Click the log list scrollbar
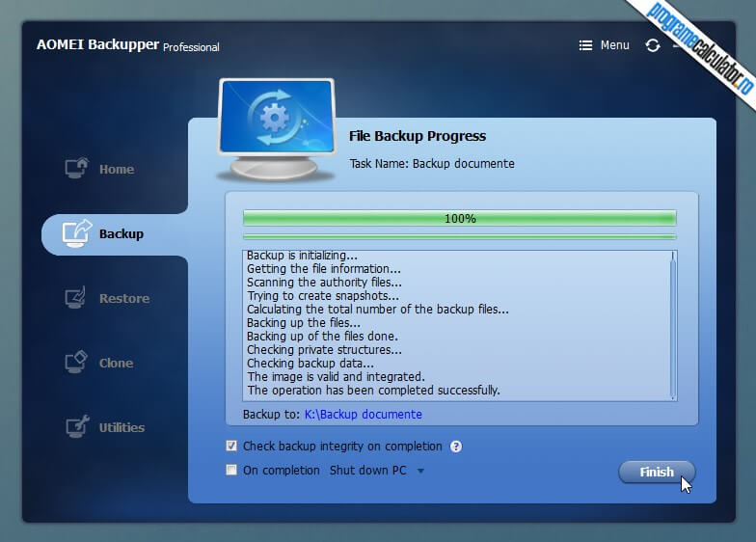The image size is (756, 542). click(673, 326)
